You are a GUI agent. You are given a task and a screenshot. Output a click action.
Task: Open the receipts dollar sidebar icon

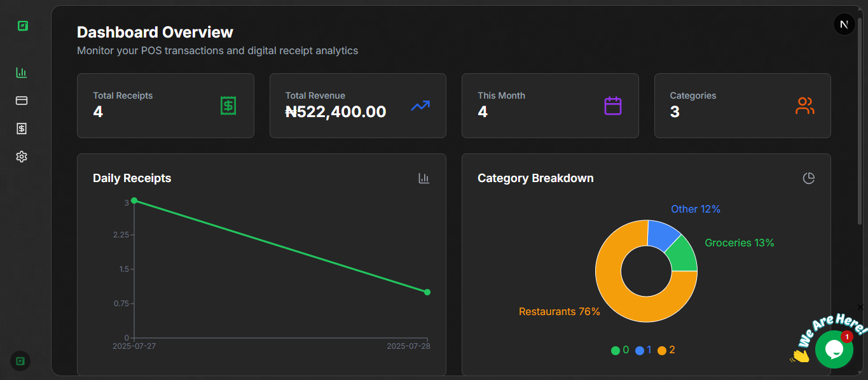tap(22, 129)
